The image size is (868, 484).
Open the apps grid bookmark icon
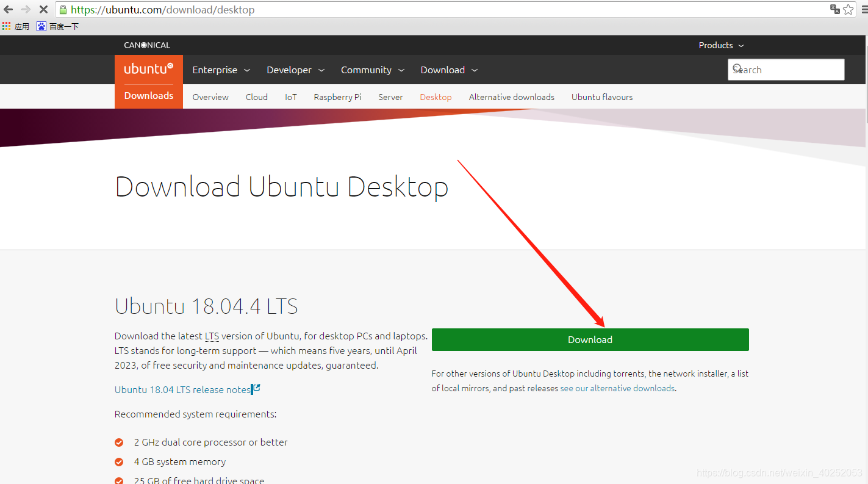[x=7, y=26]
